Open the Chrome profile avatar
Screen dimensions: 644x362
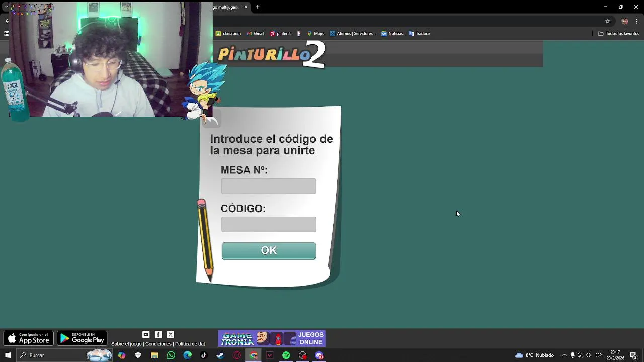[x=625, y=21]
